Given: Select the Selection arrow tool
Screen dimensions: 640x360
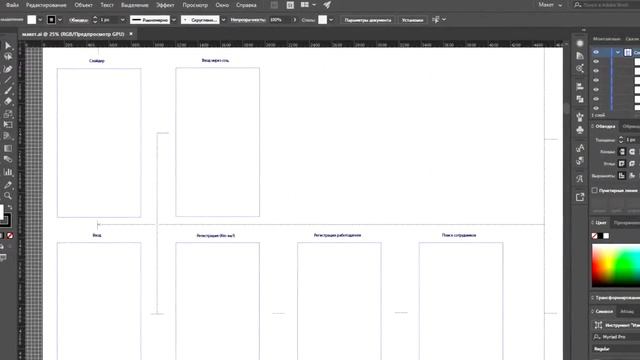Looking at the screenshot, I should click(8, 46).
